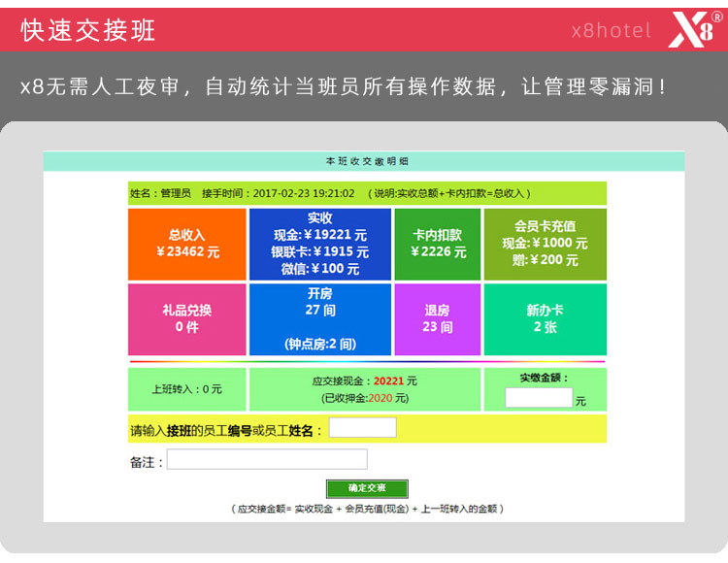Click the 应交接金额 formula note below button
Image resolution: width=728 pixels, height=563 pixels.
(x=367, y=510)
